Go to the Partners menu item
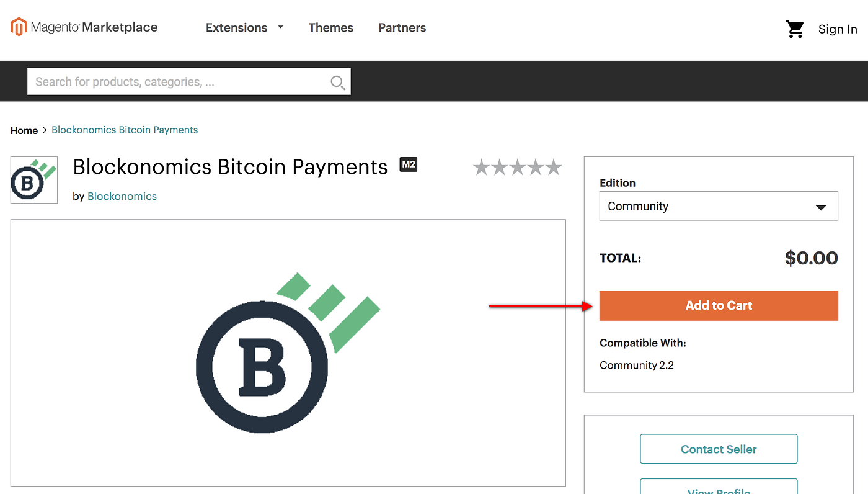This screenshot has width=868, height=494. 402,27
